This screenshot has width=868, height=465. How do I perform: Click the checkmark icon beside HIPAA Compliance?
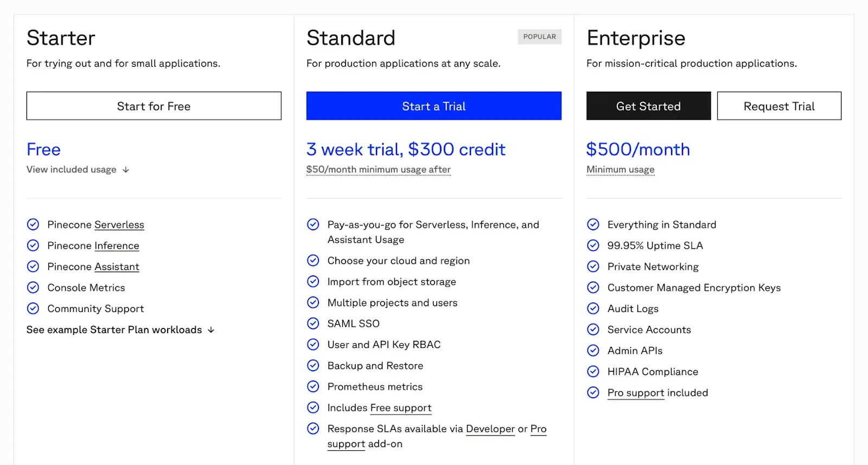[x=593, y=371]
